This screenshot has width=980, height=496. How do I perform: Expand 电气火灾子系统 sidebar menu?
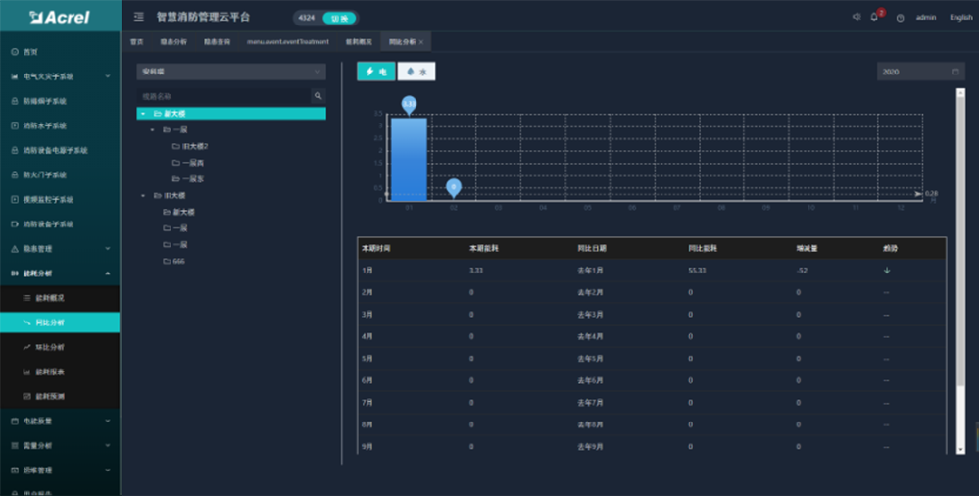click(59, 76)
